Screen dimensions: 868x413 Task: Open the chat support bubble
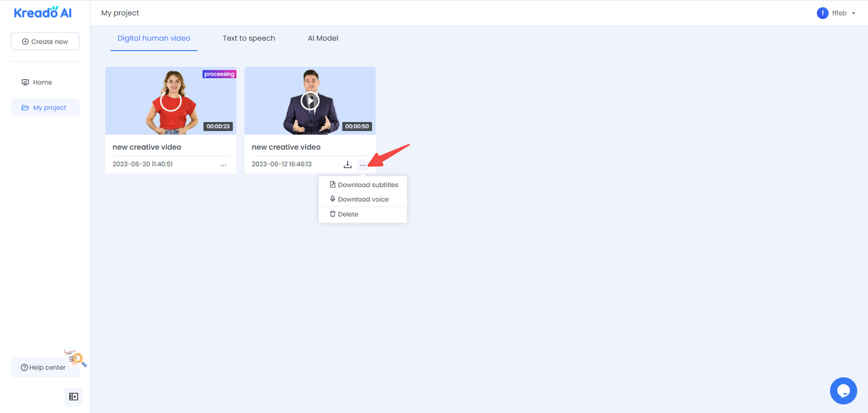(844, 391)
